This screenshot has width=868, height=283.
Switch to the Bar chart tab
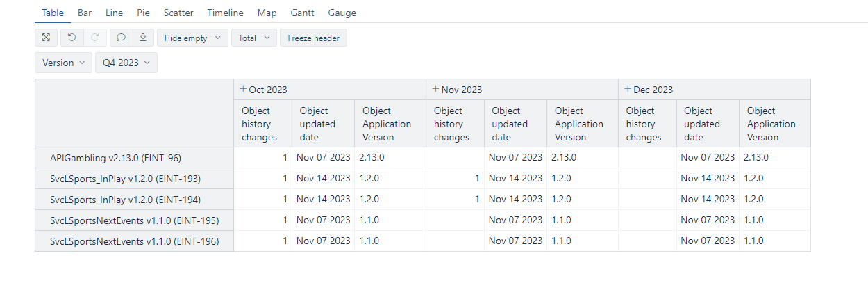pos(85,13)
